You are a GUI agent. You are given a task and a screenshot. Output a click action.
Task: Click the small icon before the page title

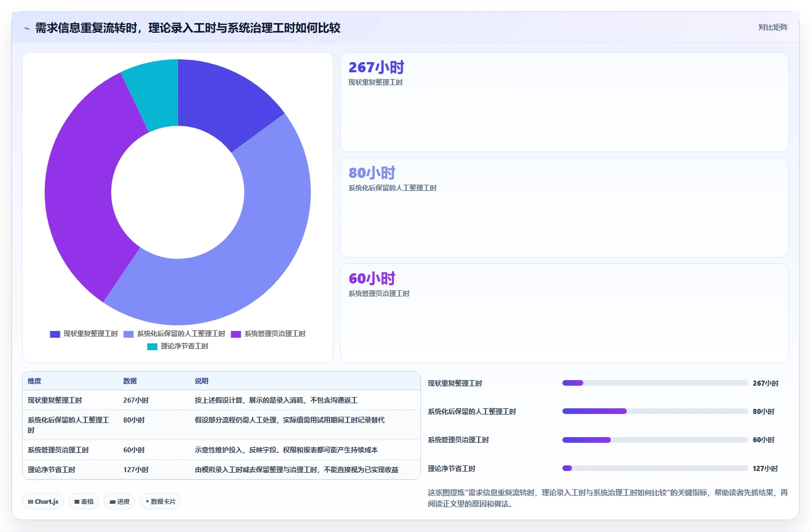click(x=27, y=28)
